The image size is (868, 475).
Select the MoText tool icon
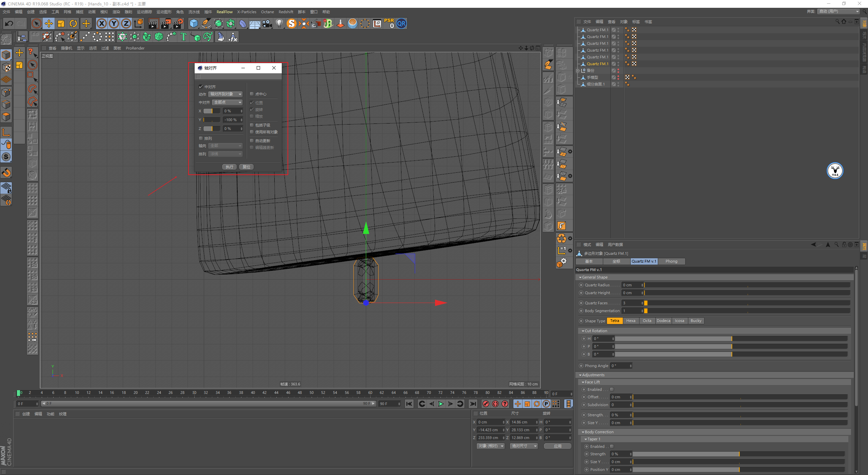point(183,37)
